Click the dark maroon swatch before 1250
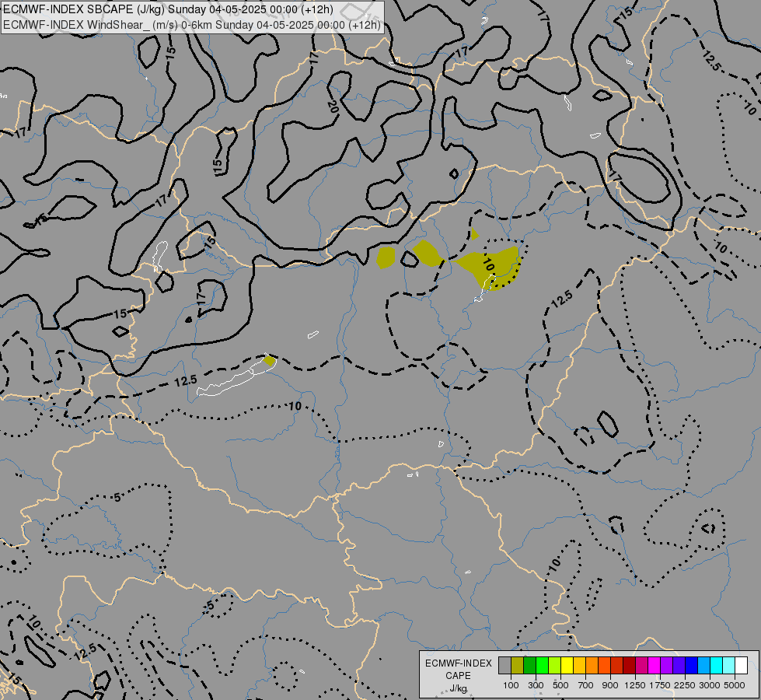 point(630,666)
